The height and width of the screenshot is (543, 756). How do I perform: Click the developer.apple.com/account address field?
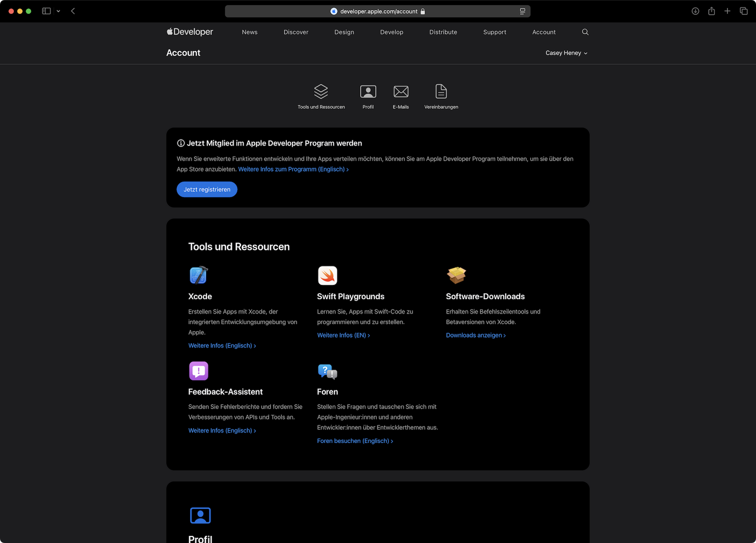pos(378,11)
